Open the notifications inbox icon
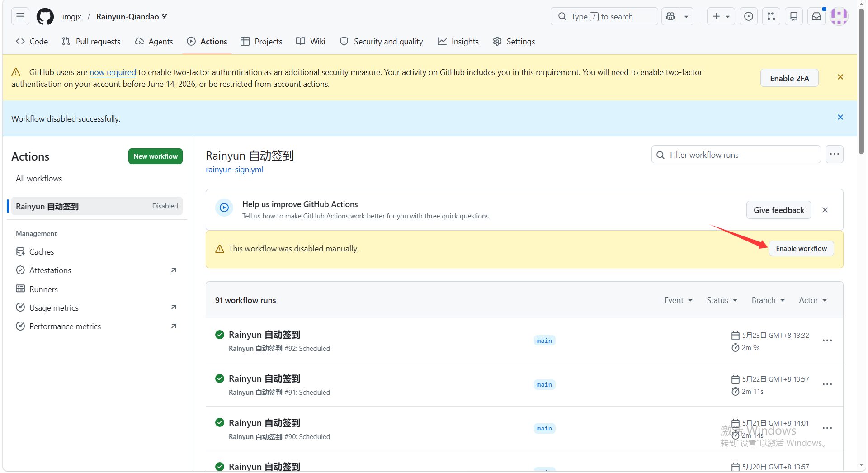Image resolution: width=868 pixels, height=473 pixels. (816, 17)
